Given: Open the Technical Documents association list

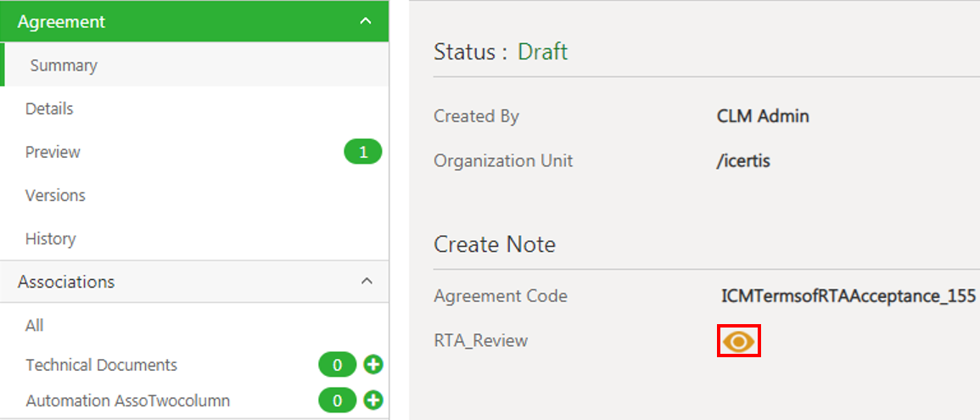Looking at the screenshot, I should click(101, 365).
